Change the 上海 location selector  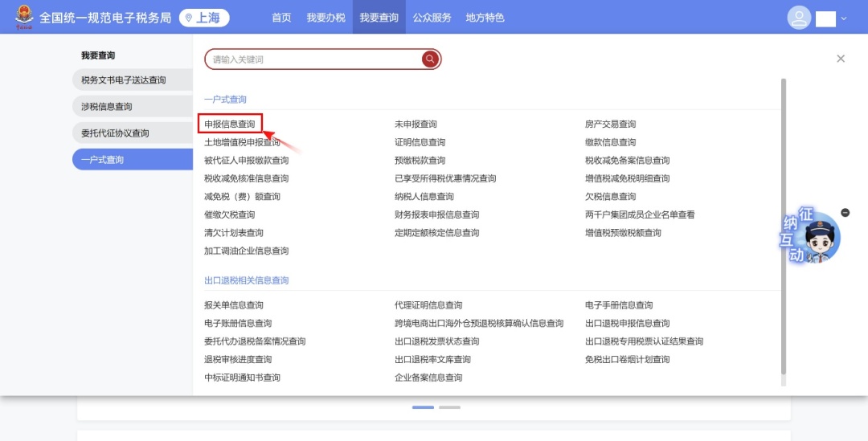[x=204, y=18]
